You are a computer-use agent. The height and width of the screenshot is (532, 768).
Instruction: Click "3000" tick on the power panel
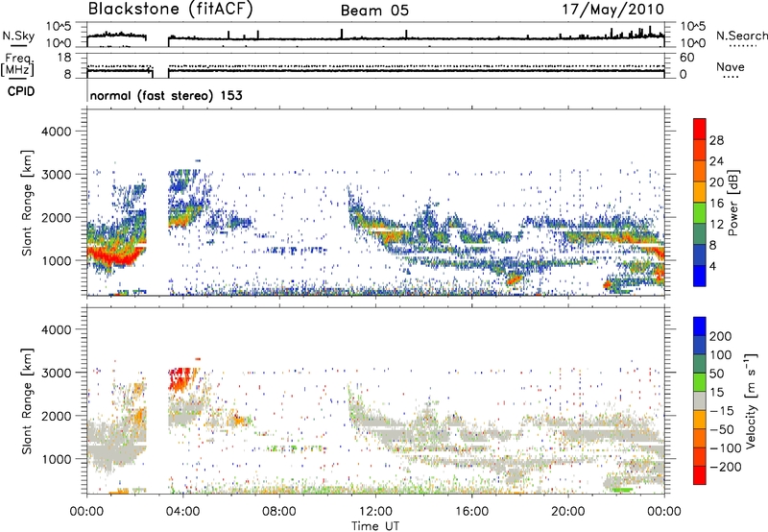[56, 175]
